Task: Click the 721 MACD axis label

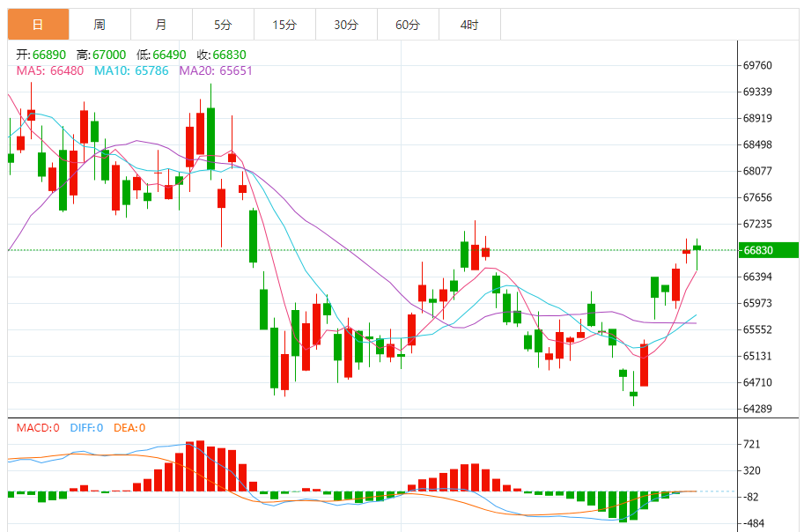Action: coord(752,444)
